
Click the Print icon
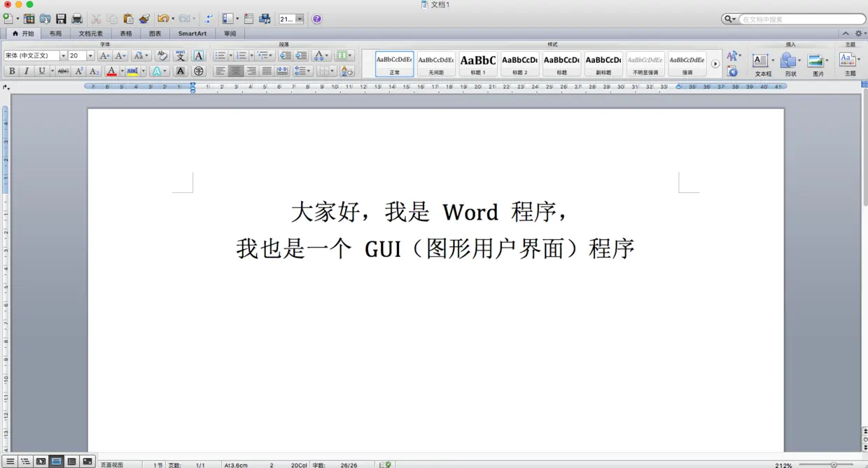coord(77,19)
